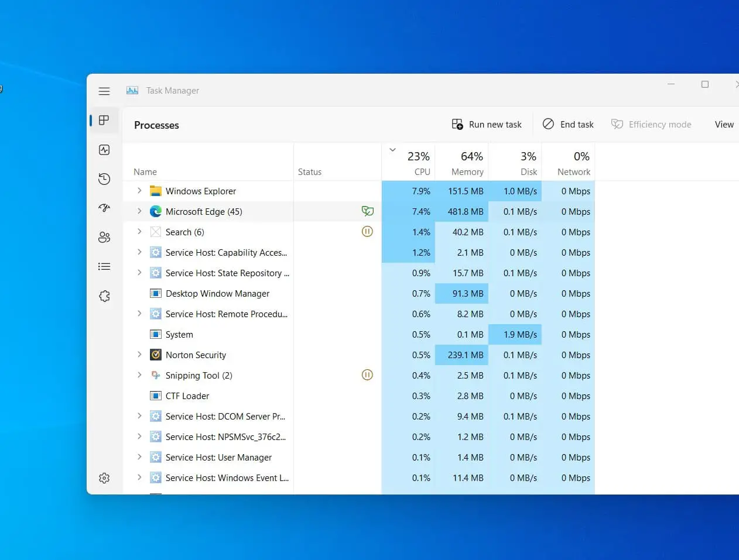Image resolution: width=739 pixels, height=560 pixels.
Task: Expand the Windows Explorer process group
Action: (x=139, y=191)
